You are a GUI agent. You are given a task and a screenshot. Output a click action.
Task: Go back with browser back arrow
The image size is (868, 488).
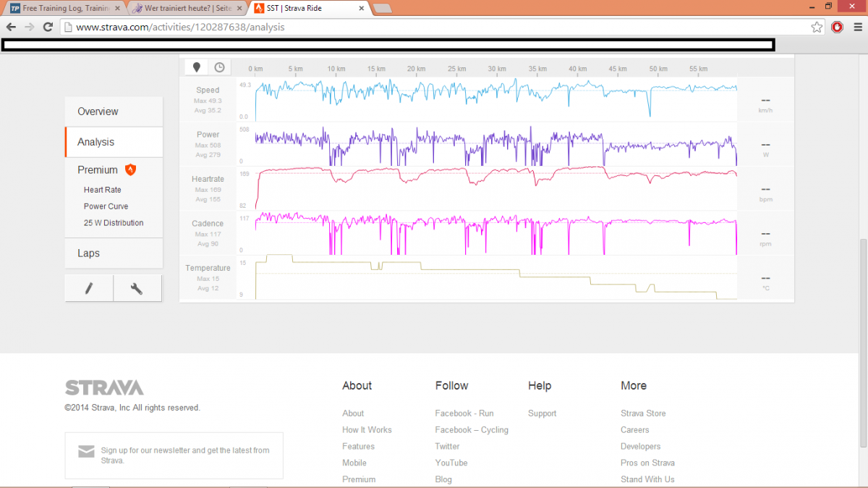11,27
